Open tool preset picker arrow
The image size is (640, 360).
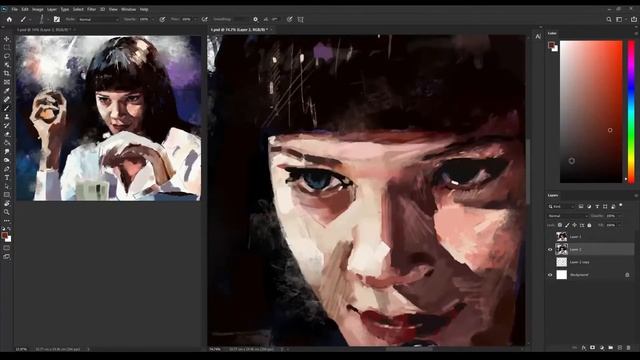(x=30, y=19)
